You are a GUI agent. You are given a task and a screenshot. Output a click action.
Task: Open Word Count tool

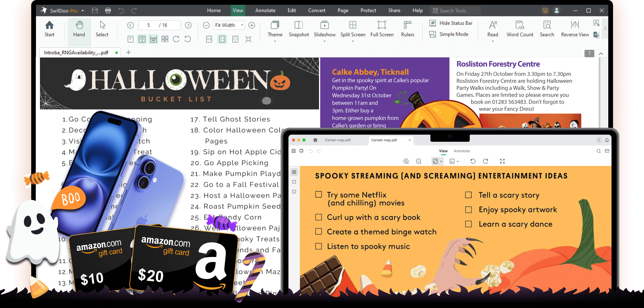tap(520, 29)
